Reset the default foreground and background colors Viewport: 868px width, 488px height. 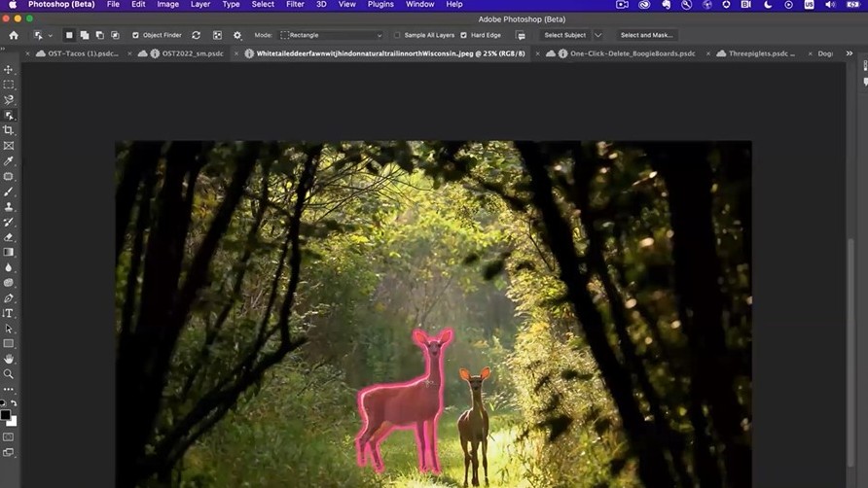tap(3, 403)
